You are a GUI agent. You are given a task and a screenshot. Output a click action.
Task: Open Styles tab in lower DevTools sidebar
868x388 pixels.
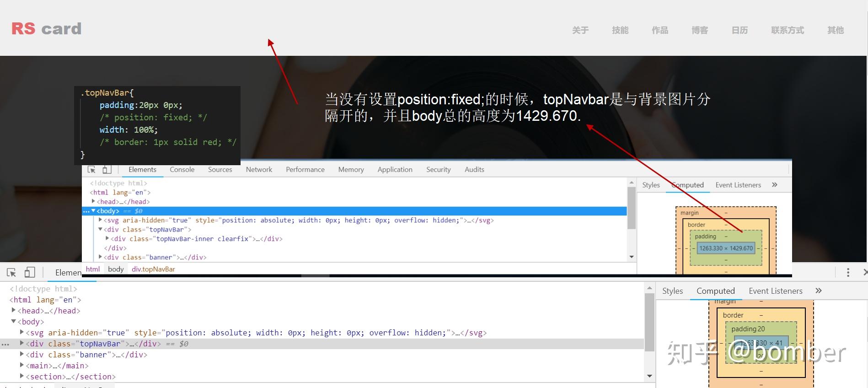[672, 291]
